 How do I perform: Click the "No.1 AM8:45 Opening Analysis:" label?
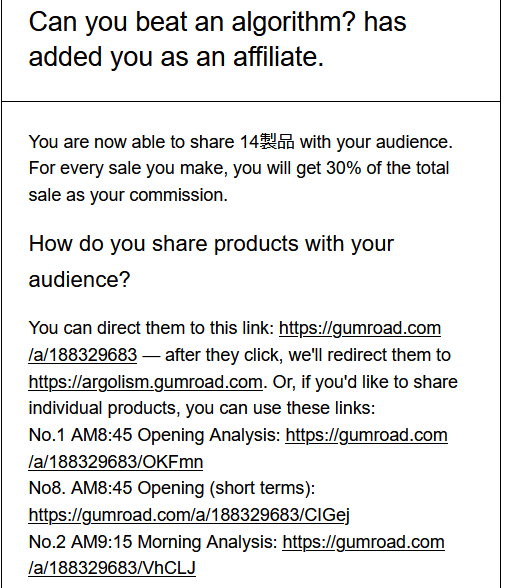(154, 435)
